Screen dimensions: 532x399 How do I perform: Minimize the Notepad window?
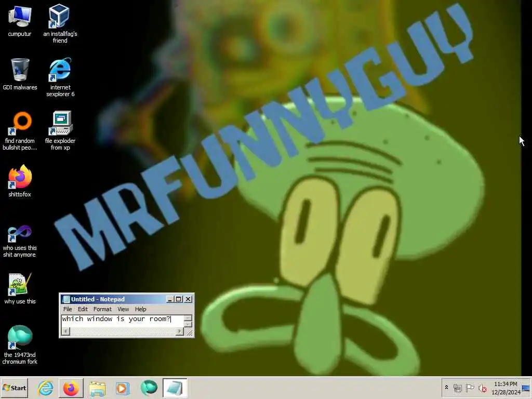170,299
